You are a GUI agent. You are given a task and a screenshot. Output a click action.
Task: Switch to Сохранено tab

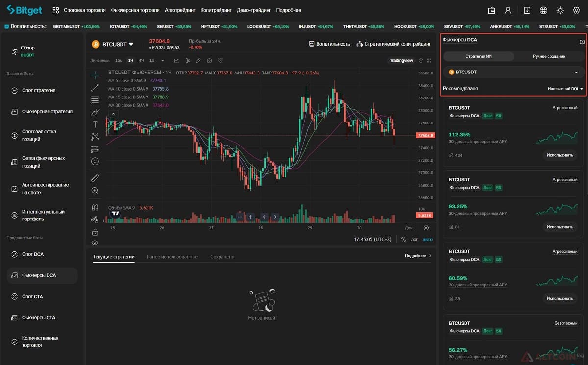coord(222,257)
